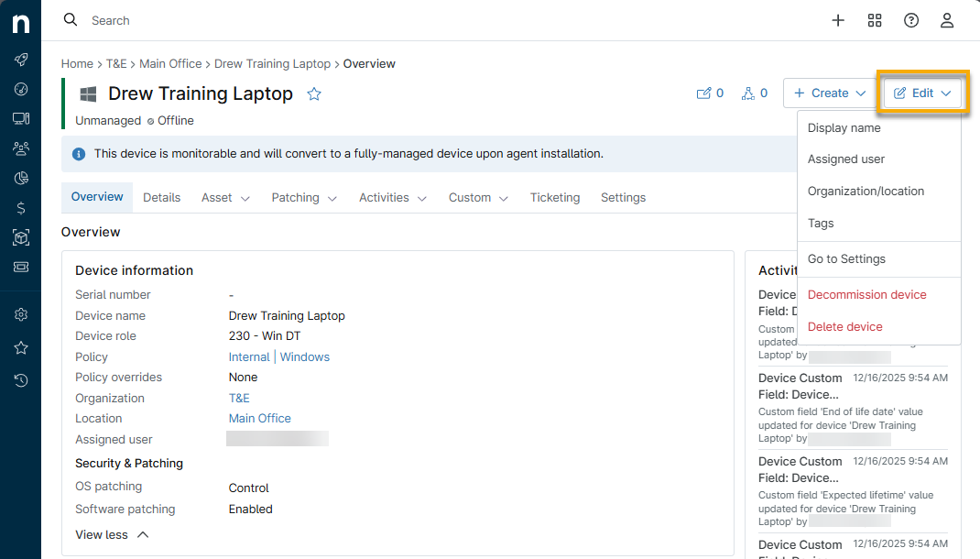
Task: Choose Assigned user in Edit menu
Action: tap(845, 159)
